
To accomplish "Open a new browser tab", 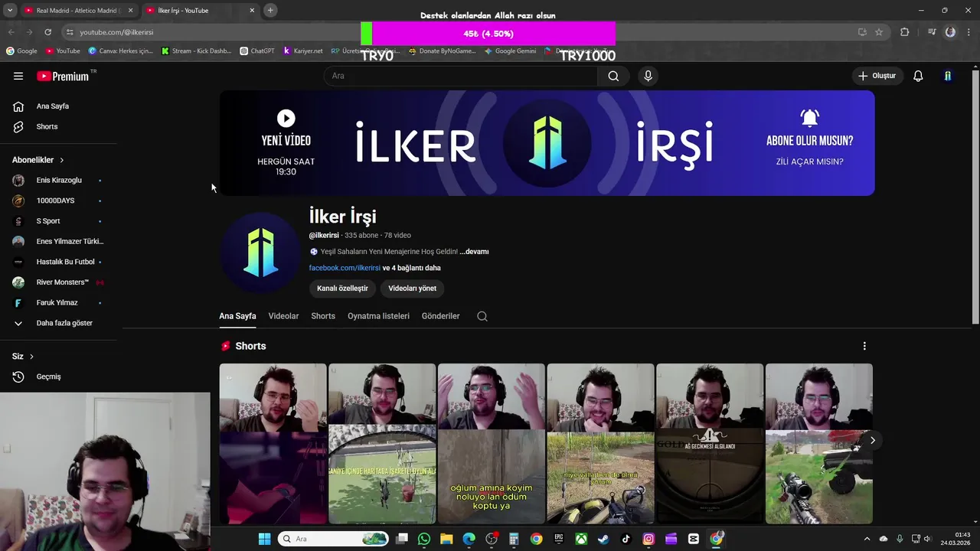I will coord(270,10).
